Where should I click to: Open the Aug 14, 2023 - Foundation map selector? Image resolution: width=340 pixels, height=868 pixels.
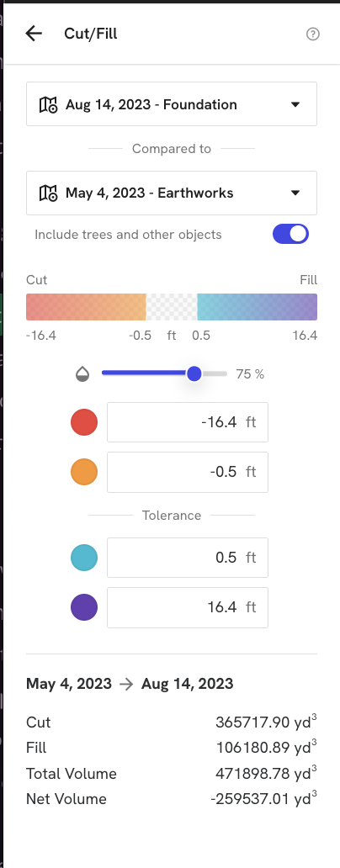172,104
